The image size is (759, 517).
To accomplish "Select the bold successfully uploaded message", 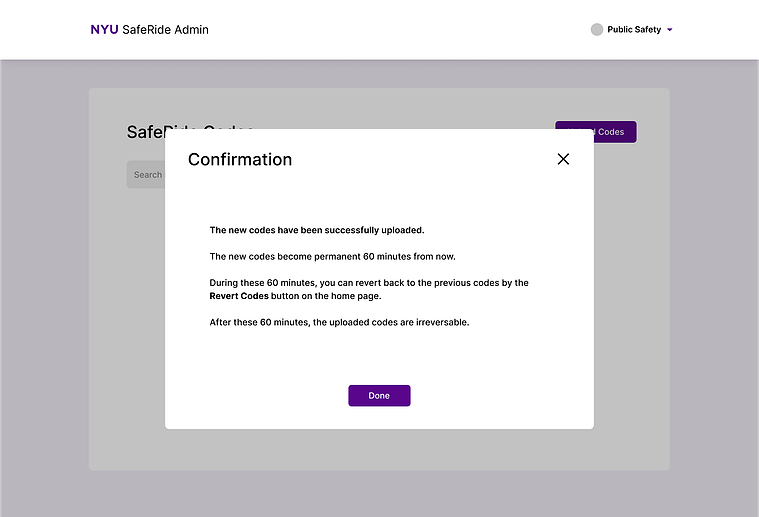I will (x=317, y=230).
